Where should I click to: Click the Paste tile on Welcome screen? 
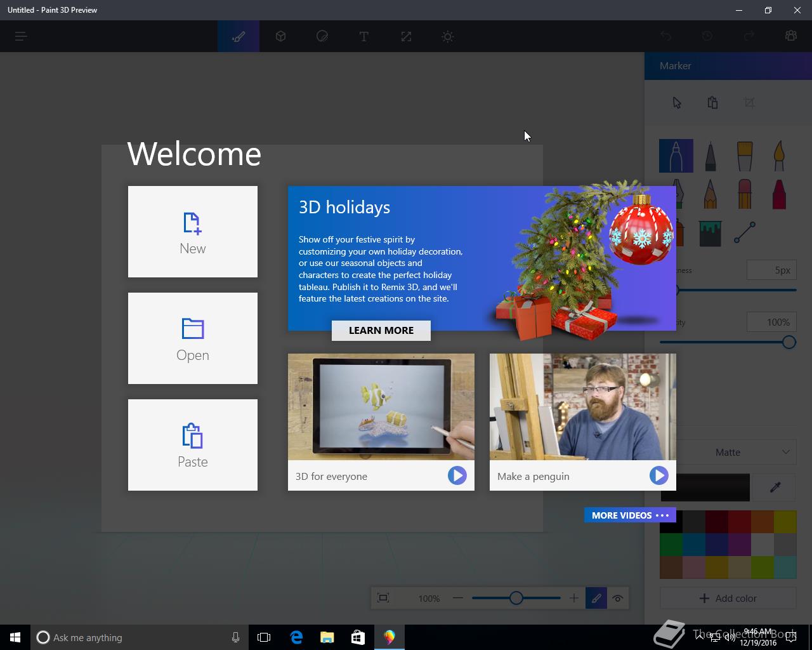(x=193, y=445)
